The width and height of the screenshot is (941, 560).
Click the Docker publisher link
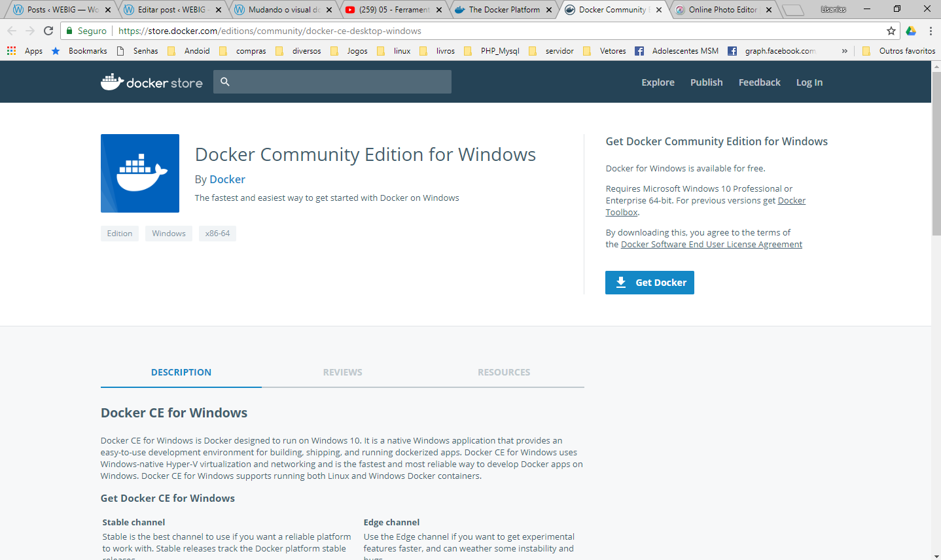tap(227, 179)
